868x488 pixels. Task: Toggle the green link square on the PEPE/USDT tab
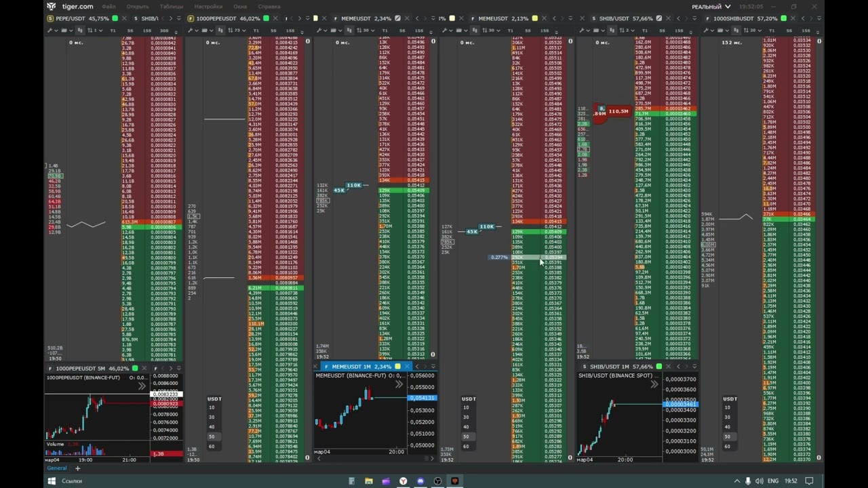115,18
